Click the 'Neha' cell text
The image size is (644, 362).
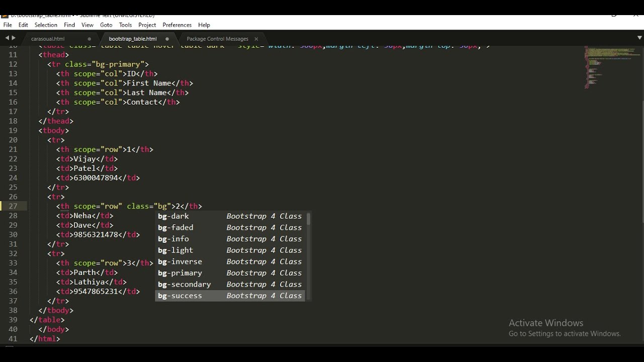(x=83, y=216)
